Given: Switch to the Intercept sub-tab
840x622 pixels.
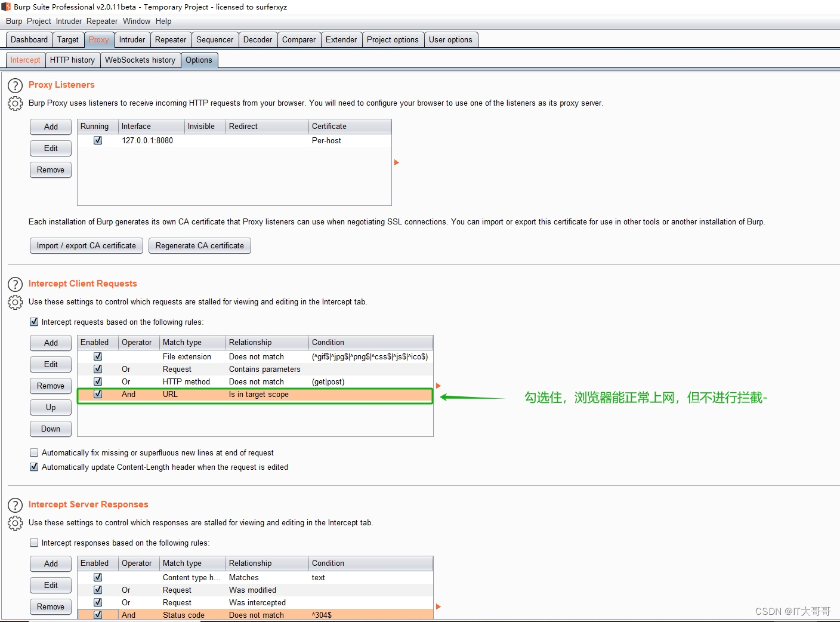Looking at the screenshot, I should [25, 60].
